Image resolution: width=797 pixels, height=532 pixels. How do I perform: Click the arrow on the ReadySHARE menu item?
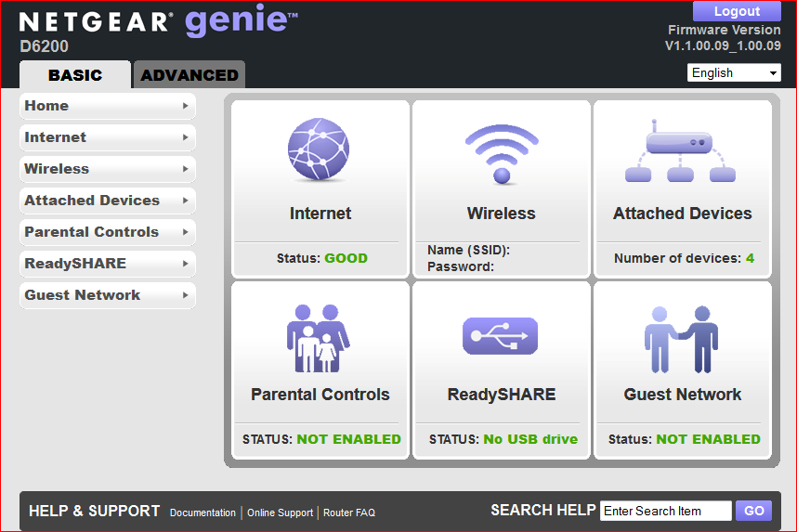(x=186, y=263)
